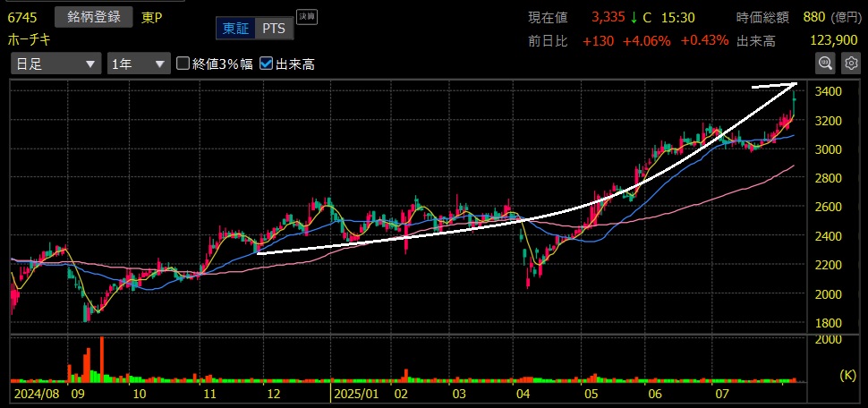Uncheck the 出来高 volume checkbox
This screenshot has width=868, height=408.
[267, 64]
